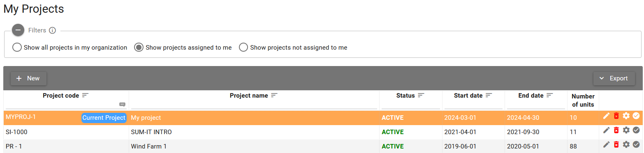The width and height of the screenshot is (644, 153).
Task: Collapse the Filters section
Action: pyautogui.click(x=18, y=30)
